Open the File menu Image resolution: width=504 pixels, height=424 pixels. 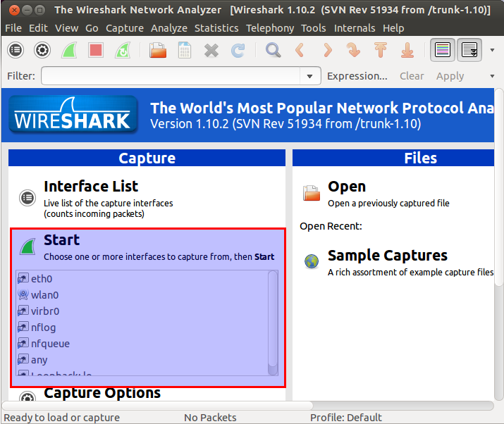(x=13, y=28)
